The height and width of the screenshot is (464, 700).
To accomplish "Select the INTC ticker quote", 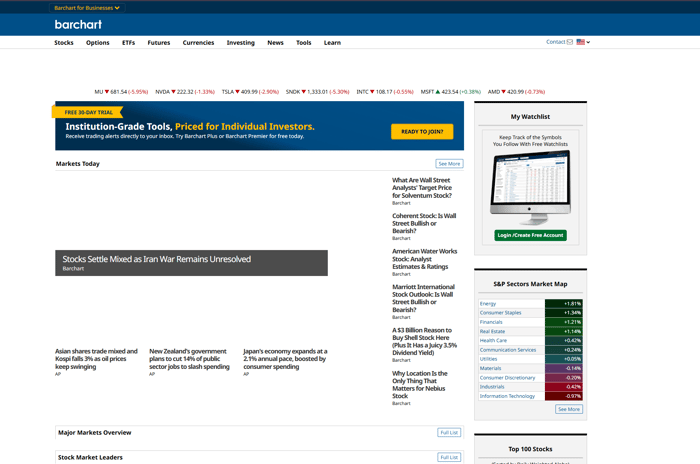I will (385, 92).
